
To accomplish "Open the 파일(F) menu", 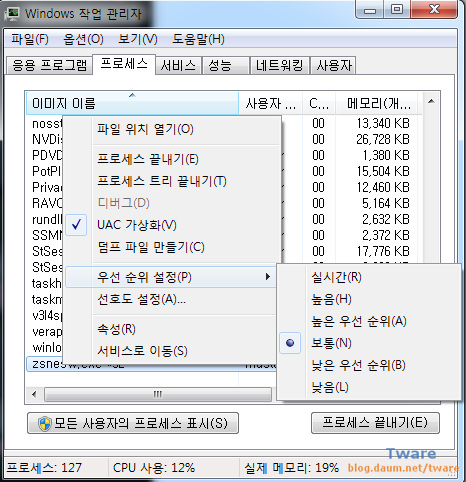I will point(30,39).
